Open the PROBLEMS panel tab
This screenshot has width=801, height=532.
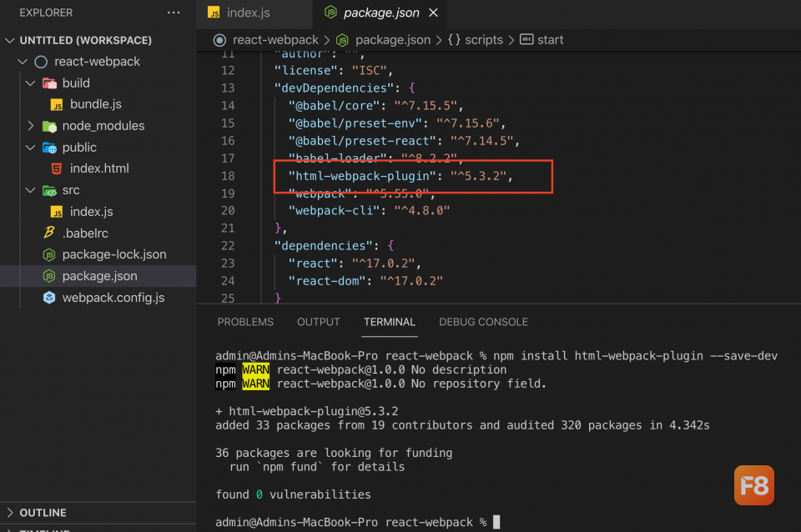pyautogui.click(x=245, y=322)
